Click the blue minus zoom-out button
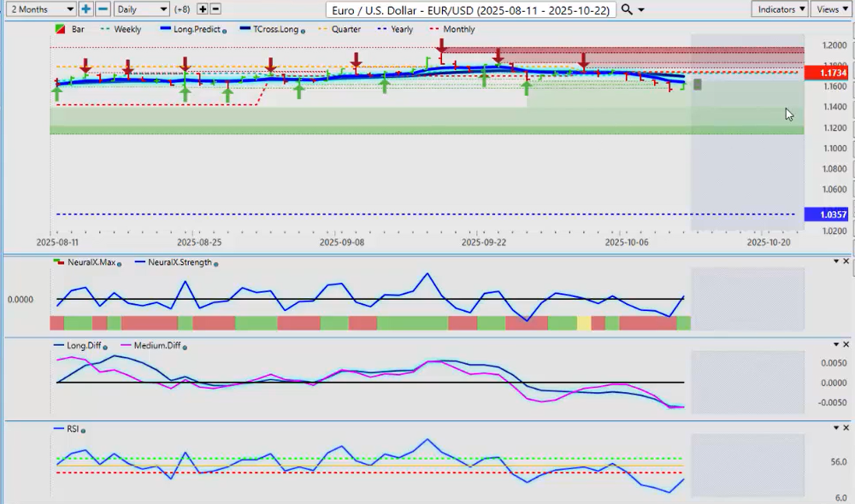Image resolution: width=855 pixels, height=504 pixels. (x=102, y=9)
